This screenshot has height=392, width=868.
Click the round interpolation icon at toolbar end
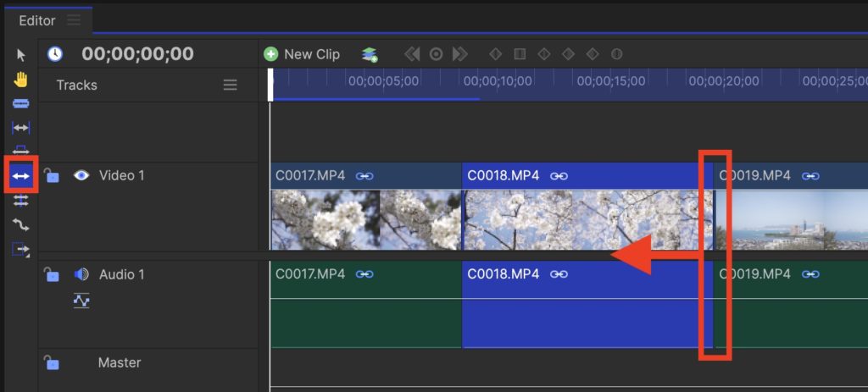click(x=617, y=54)
